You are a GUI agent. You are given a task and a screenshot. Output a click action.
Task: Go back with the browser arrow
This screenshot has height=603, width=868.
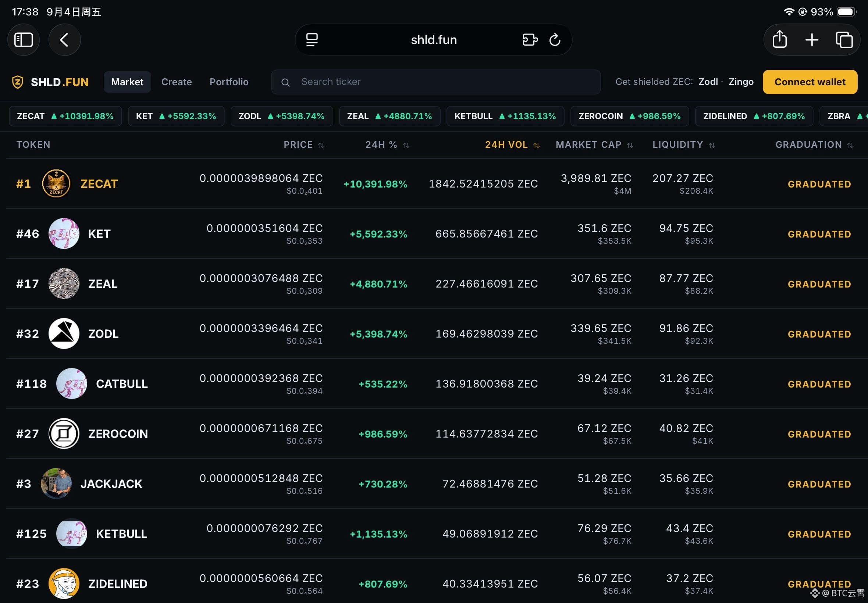coord(65,40)
